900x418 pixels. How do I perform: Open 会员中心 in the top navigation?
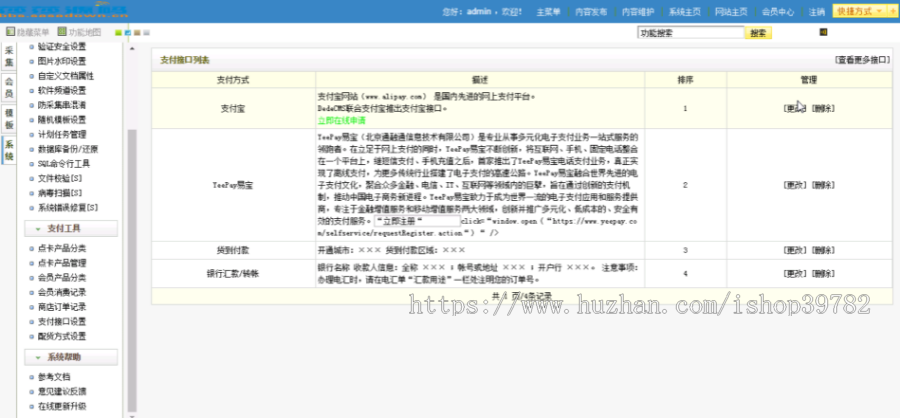coord(778,11)
